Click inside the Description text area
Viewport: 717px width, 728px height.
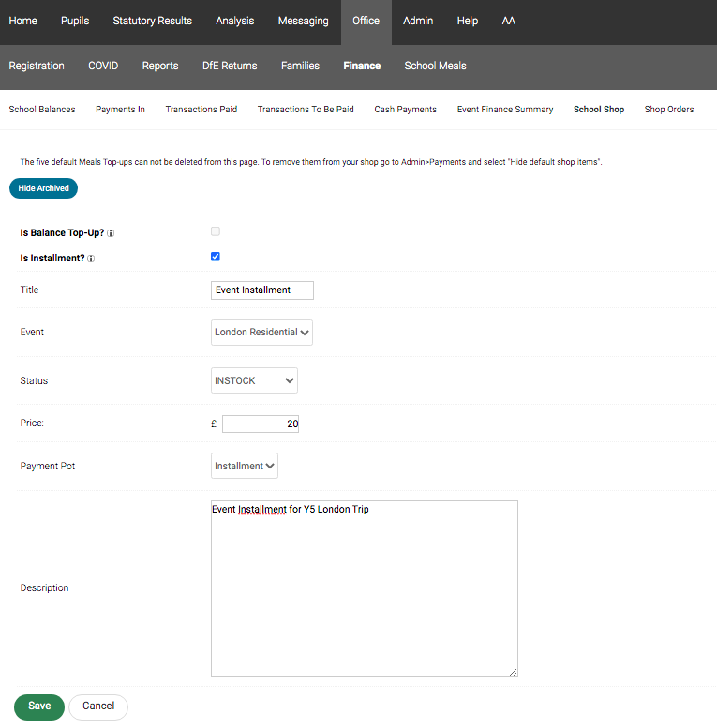(x=364, y=588)
